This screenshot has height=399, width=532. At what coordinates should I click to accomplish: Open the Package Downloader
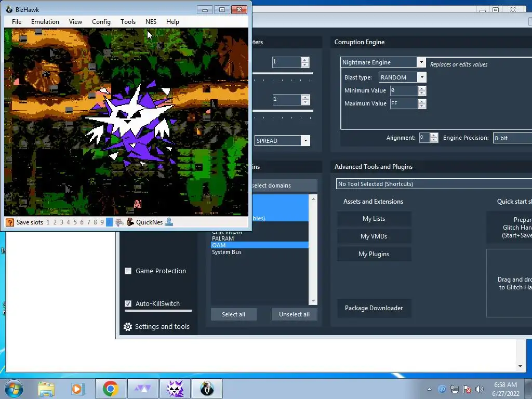point(374,308)
